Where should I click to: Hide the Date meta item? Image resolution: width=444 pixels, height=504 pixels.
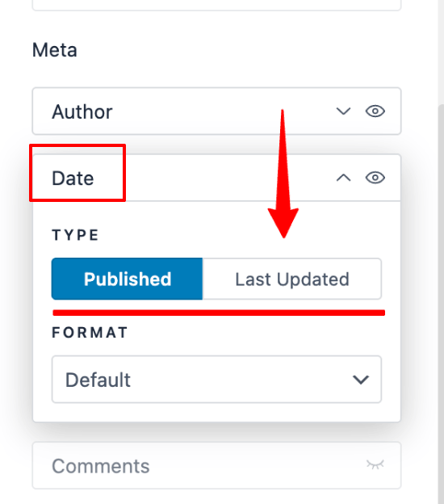375,178
